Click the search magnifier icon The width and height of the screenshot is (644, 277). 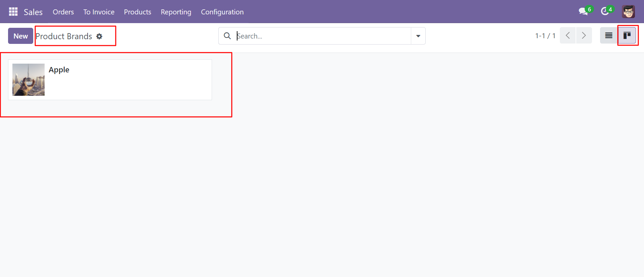[x=227, y=36]
